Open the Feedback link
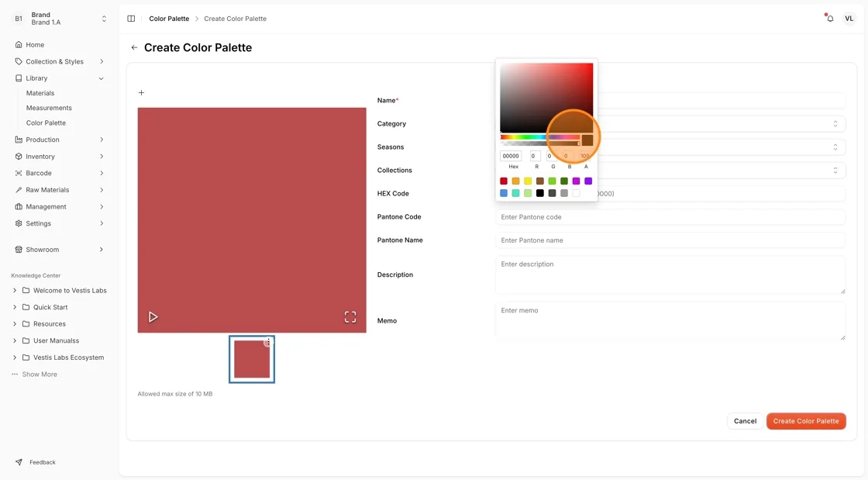This screenshot has width=868, height=480. pyautogui.click(x=43, y=461)
